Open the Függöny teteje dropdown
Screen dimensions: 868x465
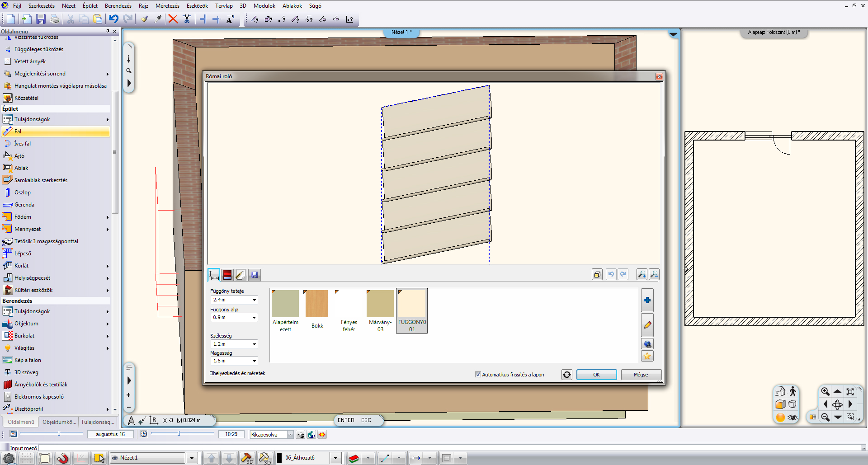[254, 300]
